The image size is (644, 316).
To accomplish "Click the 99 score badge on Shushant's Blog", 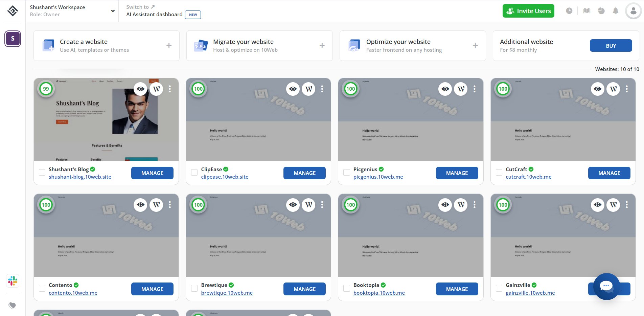I will (46, 89).
